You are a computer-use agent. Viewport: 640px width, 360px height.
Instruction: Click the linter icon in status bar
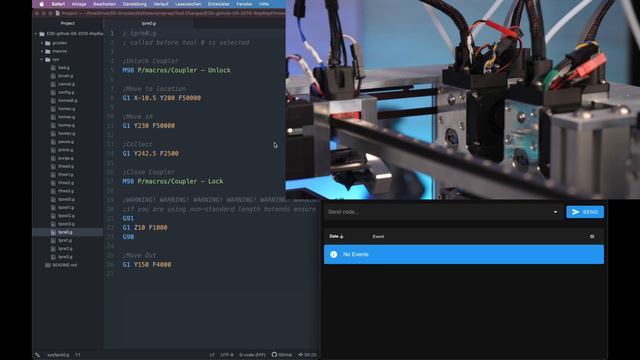[x=38, y=355]
